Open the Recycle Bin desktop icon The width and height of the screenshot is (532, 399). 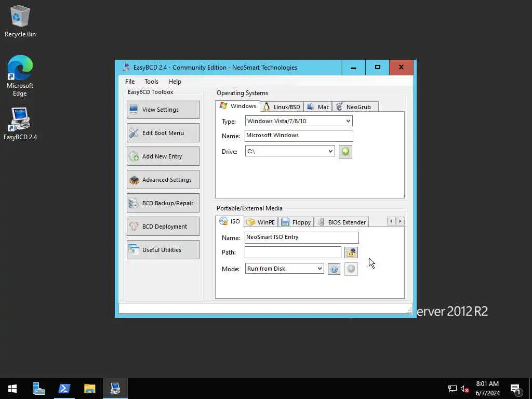tap(20, 22)
